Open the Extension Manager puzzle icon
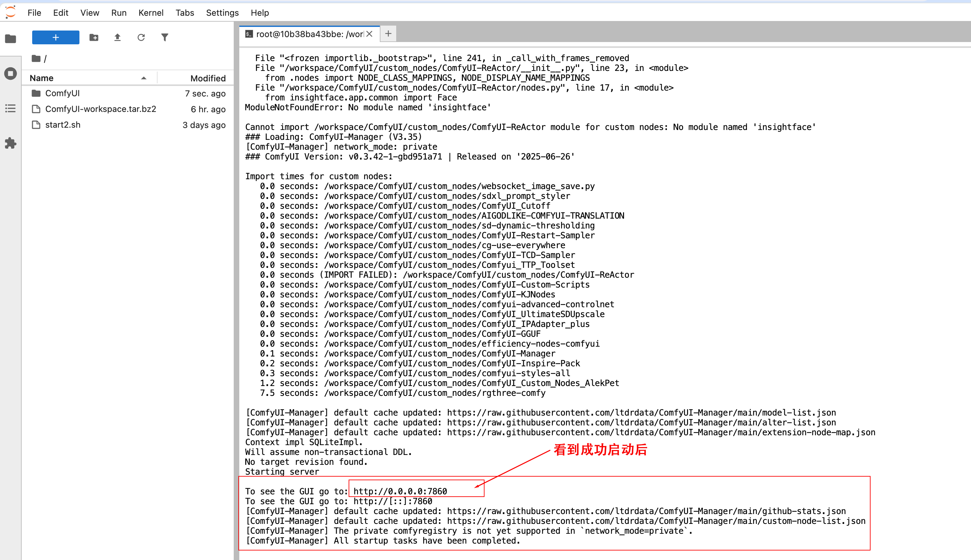Image resolution: width=971 pixels, height=560 pixels. pos(11,143)
